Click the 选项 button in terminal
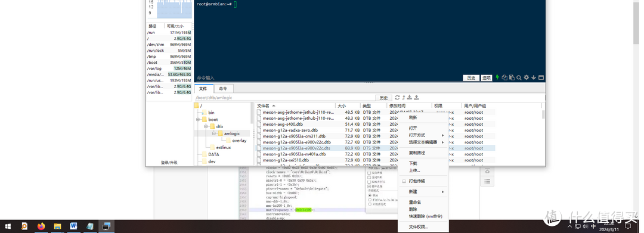 coord(487,78)
